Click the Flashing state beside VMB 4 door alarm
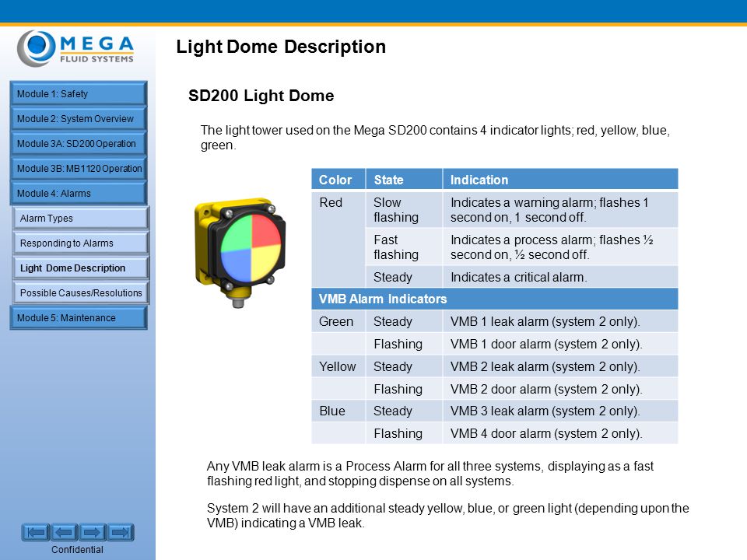Screen dimensions: 747x560 click(x=404, y=433)
